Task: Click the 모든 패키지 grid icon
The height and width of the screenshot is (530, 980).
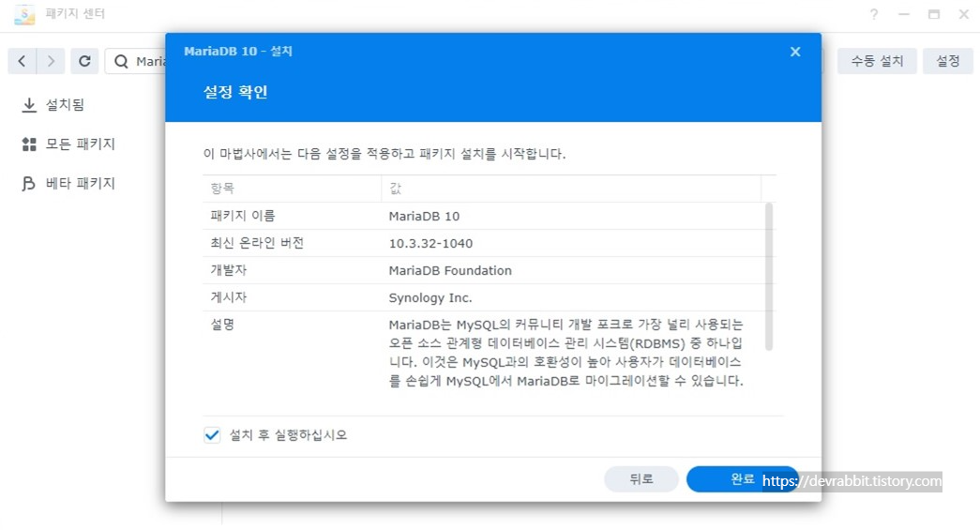Action: (x=29, y=144)
